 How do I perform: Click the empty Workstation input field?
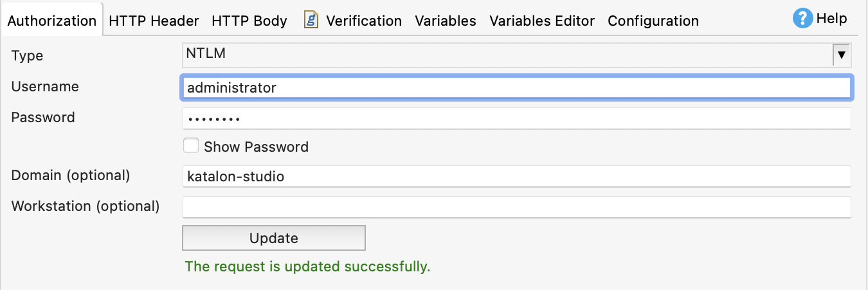517,207
